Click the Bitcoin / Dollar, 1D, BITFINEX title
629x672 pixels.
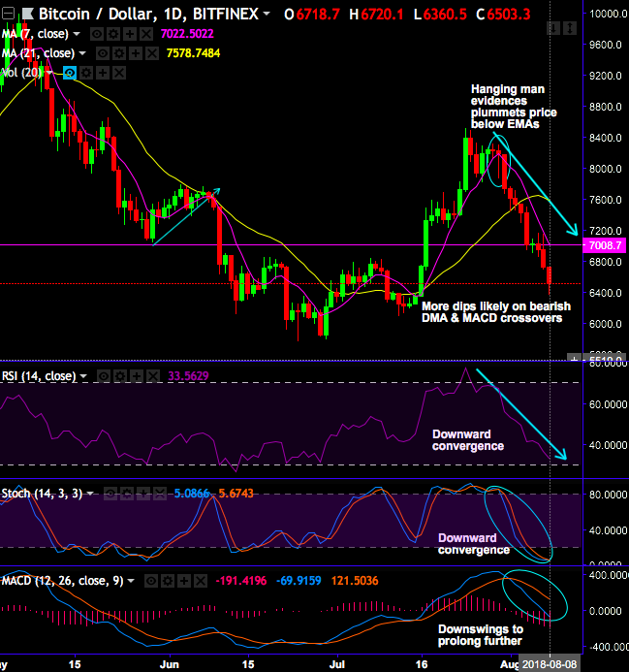(148, 15)
